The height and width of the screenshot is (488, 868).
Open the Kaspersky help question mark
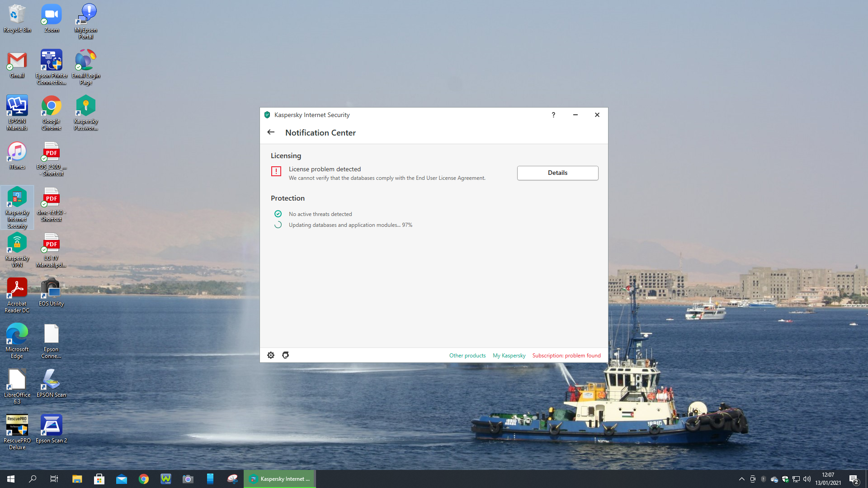pos(553,115)
